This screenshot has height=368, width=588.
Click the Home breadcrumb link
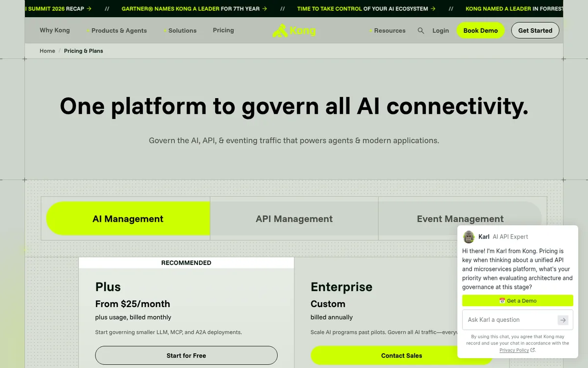tap(48, 51)
